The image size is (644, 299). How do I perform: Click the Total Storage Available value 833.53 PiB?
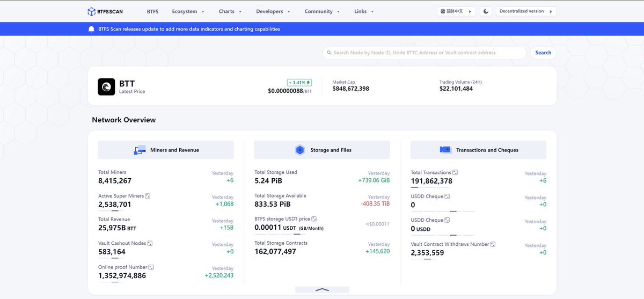pyautogui.click(x=273, y=205)
